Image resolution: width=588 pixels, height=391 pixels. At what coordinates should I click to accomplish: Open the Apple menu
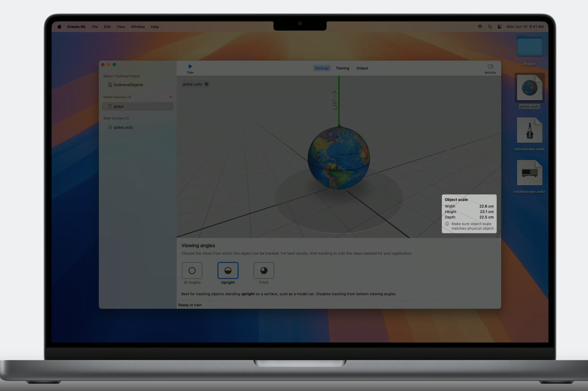pyautogui.click(x=59, y=27)
